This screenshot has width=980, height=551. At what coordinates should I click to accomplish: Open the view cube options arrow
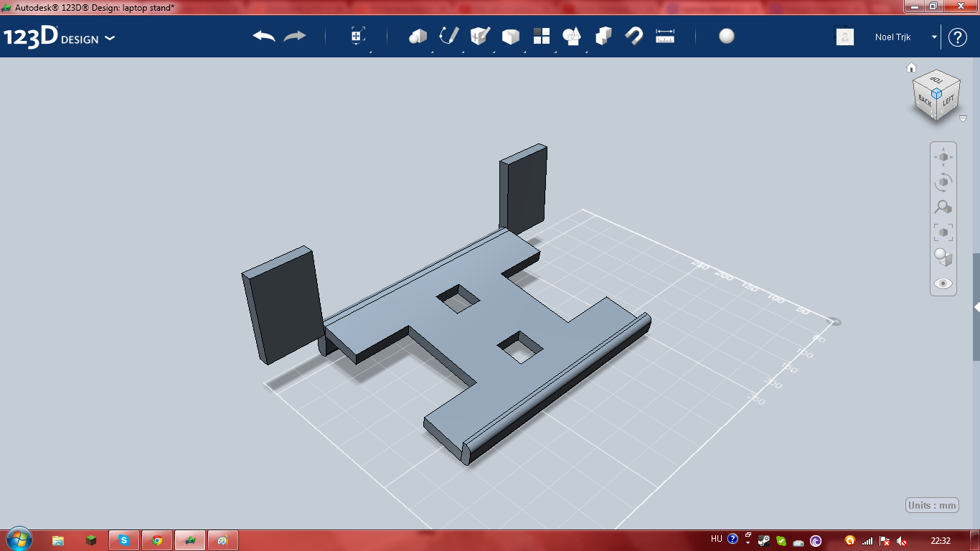click(963, 118)
